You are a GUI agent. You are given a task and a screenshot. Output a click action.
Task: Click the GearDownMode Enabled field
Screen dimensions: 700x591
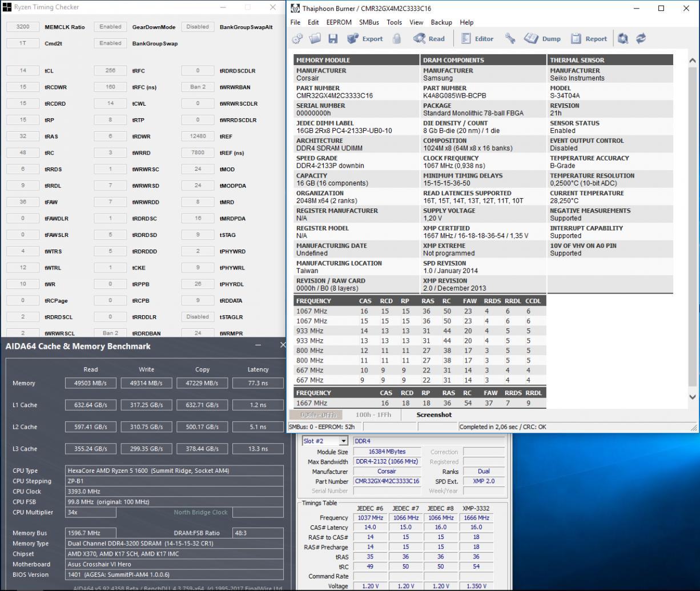pyautogui.click(x=110, y=27)
